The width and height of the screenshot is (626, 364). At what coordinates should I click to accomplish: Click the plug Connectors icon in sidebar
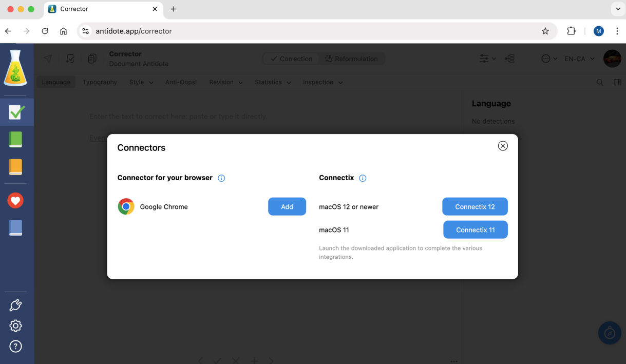[x=15, y=305]
